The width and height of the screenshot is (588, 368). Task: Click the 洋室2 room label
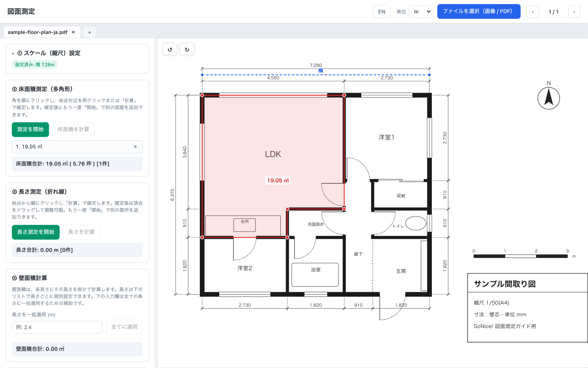pos(245,268)
